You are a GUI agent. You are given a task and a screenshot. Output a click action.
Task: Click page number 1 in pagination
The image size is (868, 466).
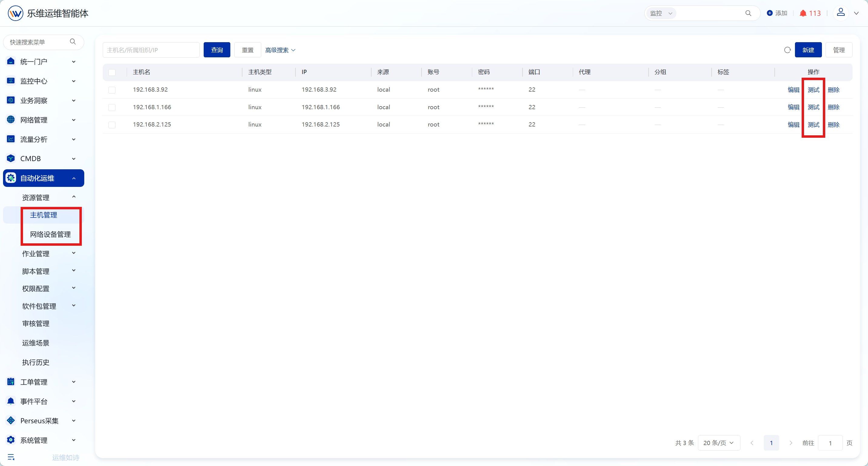pos(771,443)
